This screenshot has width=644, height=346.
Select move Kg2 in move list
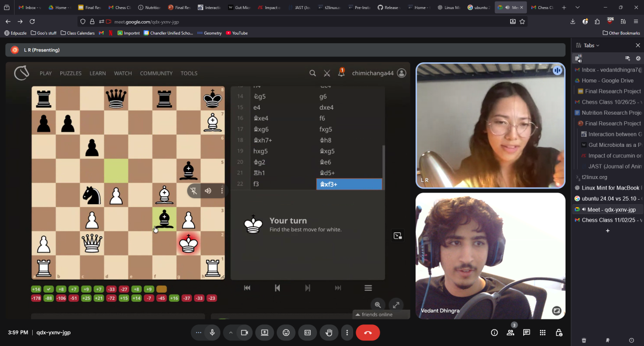(x=283, y=162)
